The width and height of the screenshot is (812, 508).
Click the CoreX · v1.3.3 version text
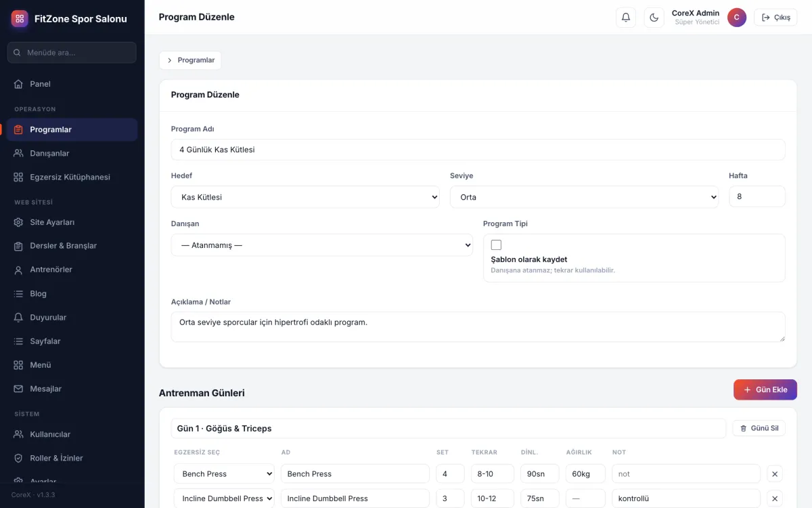coord(33,495)
